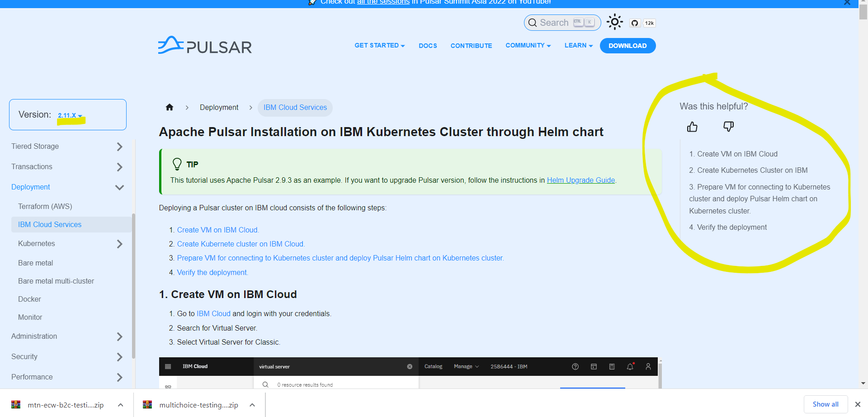Click IBM Cloud Services breadcrumb pill
Image resolution: width=868 pixels, height=417 pixels.
tap(295, 107)
